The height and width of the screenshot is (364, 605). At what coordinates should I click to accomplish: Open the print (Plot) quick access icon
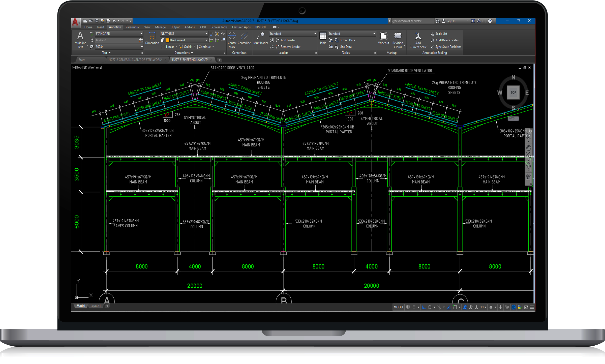point(108,21)
